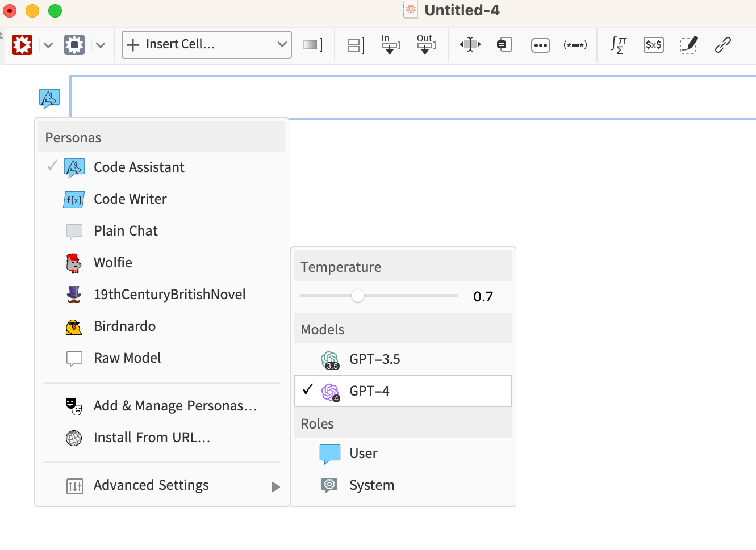
Task: Set role to System
Action: [403, 485]
